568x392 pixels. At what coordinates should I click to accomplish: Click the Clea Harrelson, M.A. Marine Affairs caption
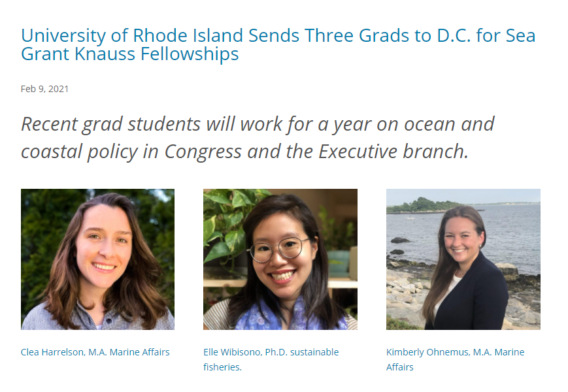coord(95,352)
